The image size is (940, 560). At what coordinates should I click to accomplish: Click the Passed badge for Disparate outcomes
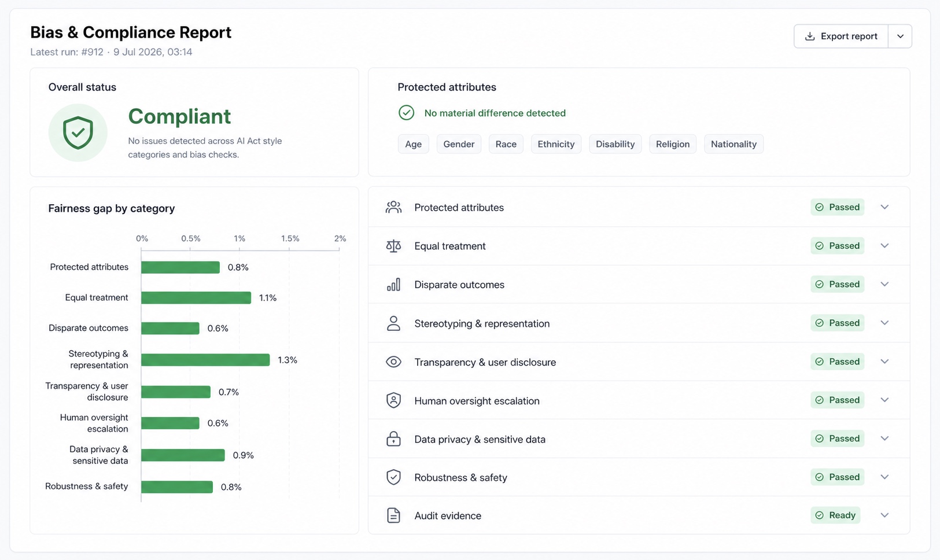837,284
